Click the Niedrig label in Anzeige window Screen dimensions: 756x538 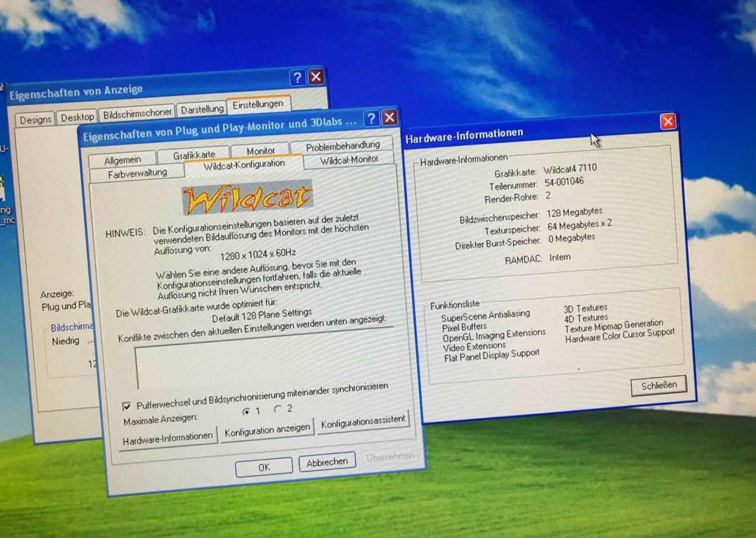[x=66, y=341]
